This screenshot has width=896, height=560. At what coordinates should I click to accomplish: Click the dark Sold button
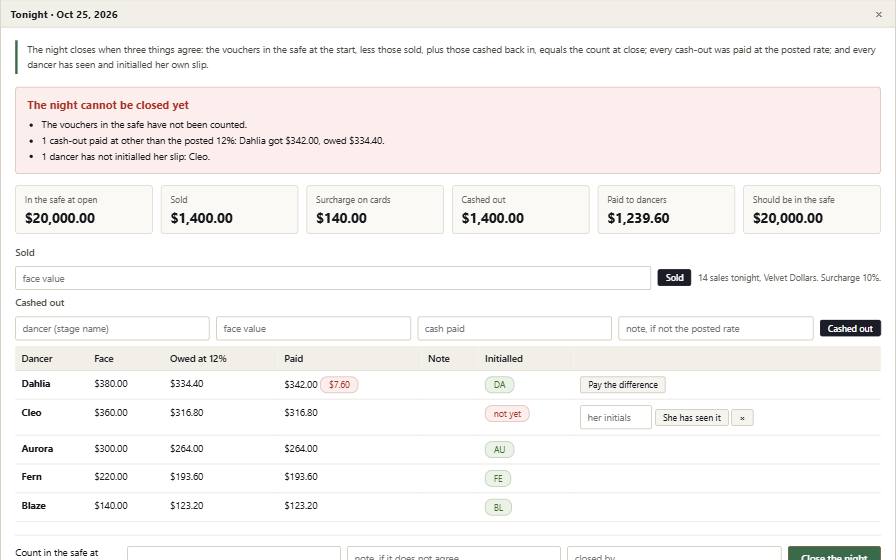click(x=674, y=278)
